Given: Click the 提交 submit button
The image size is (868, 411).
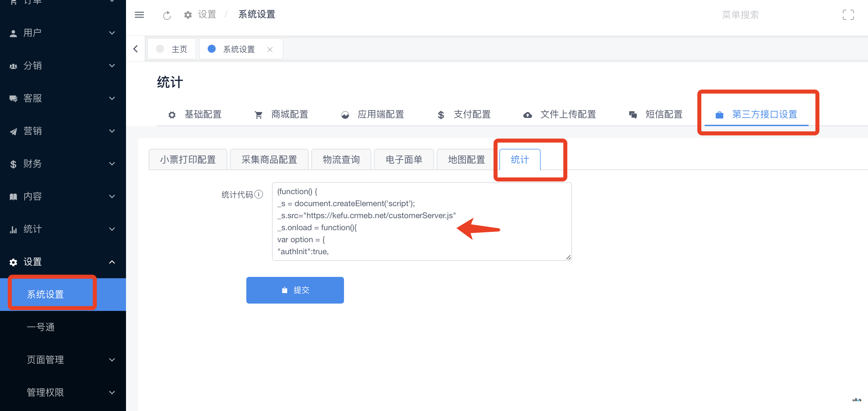Looking at the screenshot, I should [295, 290].
